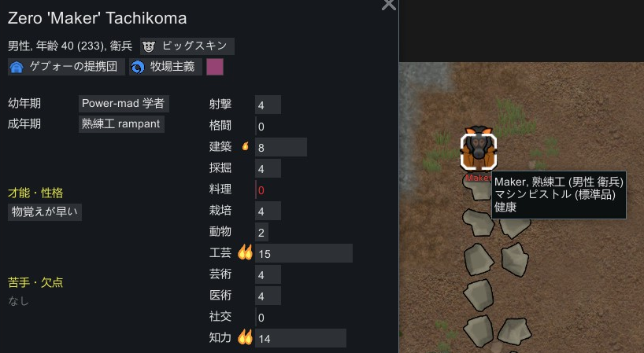The image size is (644, 353).
Task: Click the 牧場主義 ideology swirl icon
Action: (x=138, y=67)
